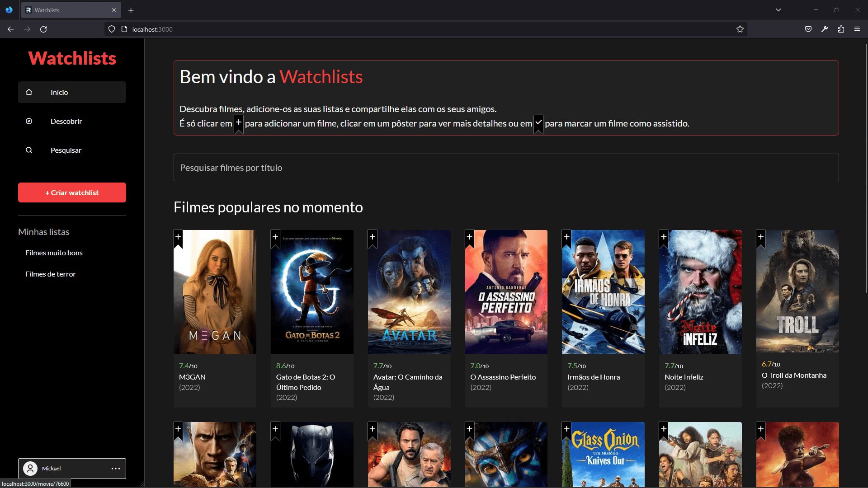This screenshot has height=488, width=868.
Task: Open the Noite Infeliz poster
Action: [700, 292]
